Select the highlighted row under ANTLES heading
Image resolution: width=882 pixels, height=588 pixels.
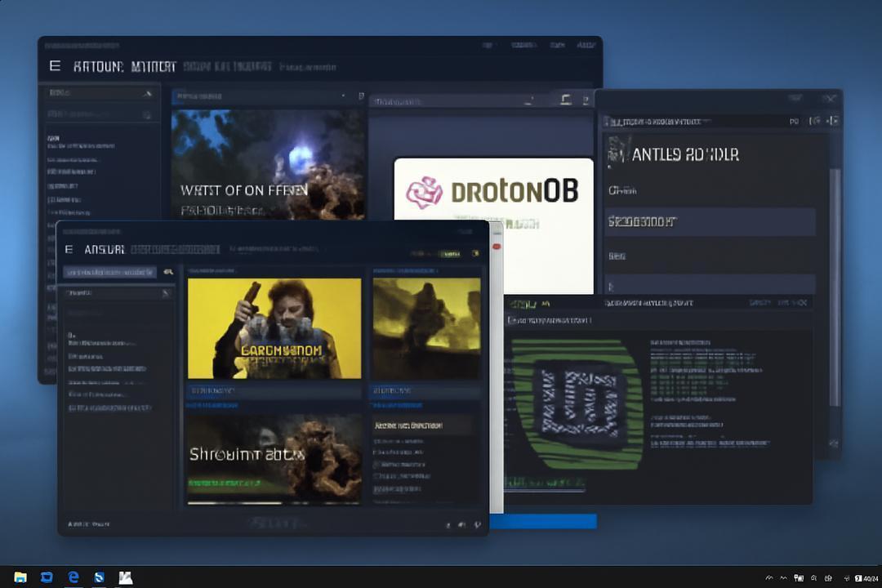[710, 221]
